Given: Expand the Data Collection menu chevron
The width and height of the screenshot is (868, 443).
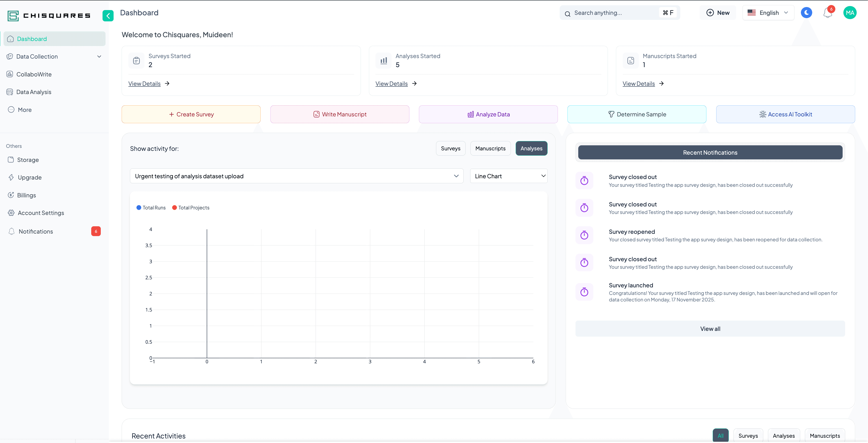Looking at the screenshot, I should (99, 56).
